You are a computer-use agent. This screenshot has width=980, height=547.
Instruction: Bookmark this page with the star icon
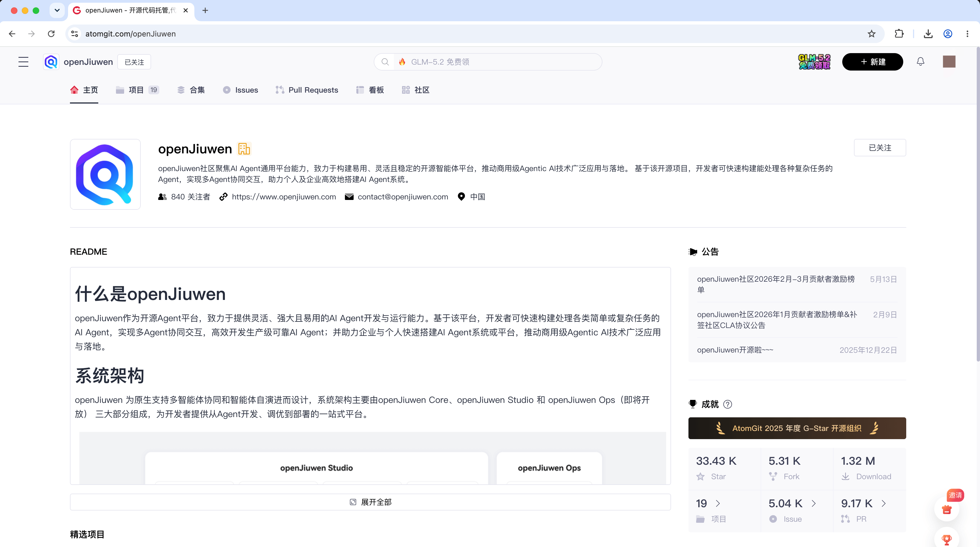pyautogui.click(x=872, y=34)
